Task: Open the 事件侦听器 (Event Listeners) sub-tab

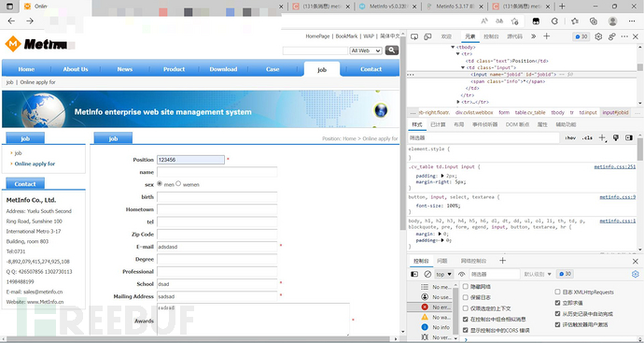Action: point(484,124)
